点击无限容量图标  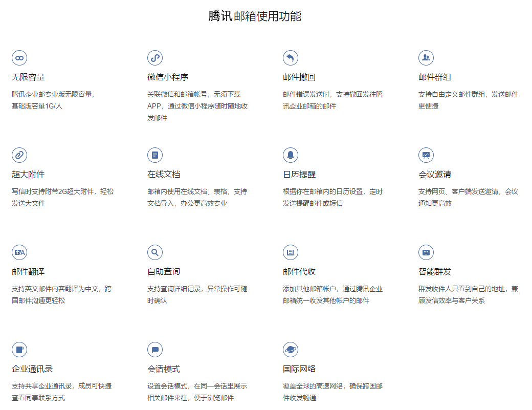[x=19, y=58]
